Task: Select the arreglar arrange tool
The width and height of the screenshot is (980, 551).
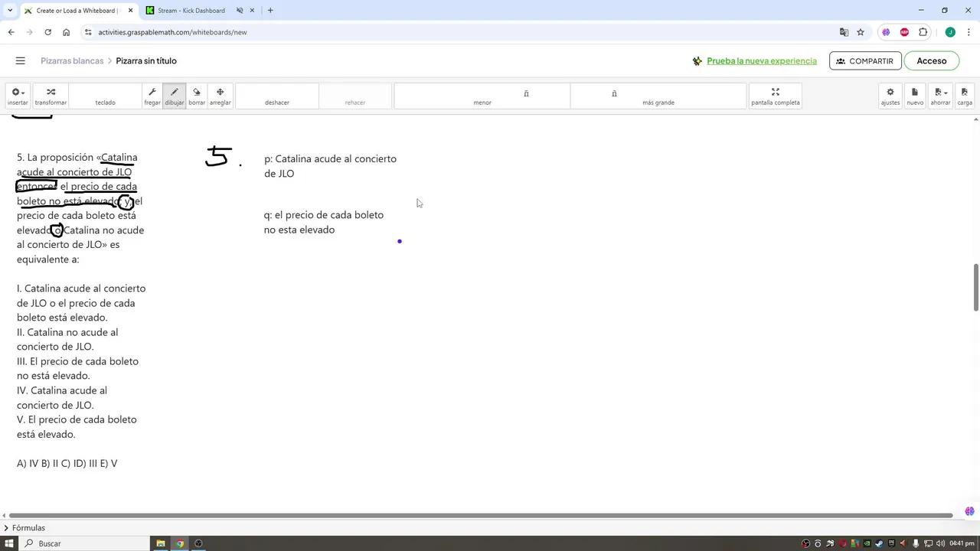Action: pyautogui.click(x=220, y=96)
